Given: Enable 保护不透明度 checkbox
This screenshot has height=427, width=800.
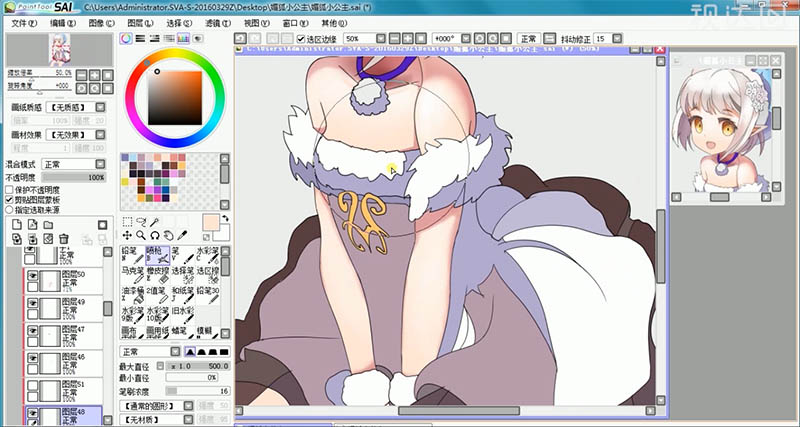Looking at the screenshot, I should (x=9, y=190).
